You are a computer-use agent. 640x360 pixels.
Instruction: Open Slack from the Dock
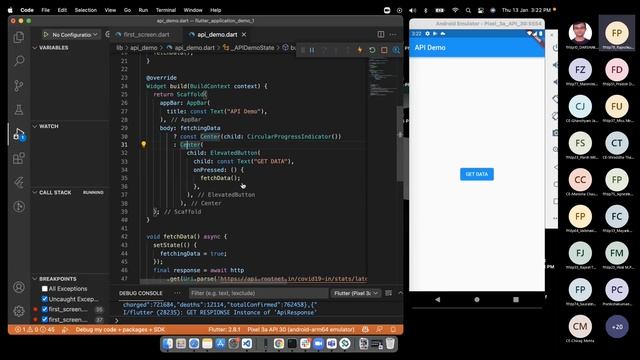click(305, 344)
